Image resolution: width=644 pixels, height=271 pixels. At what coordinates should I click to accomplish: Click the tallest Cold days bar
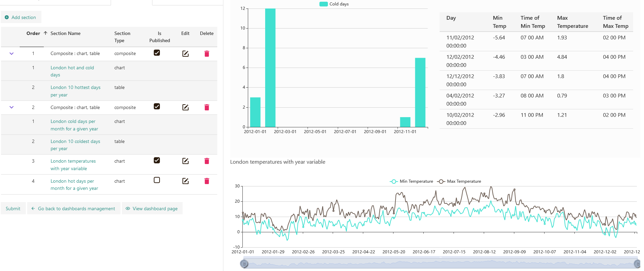270,68
